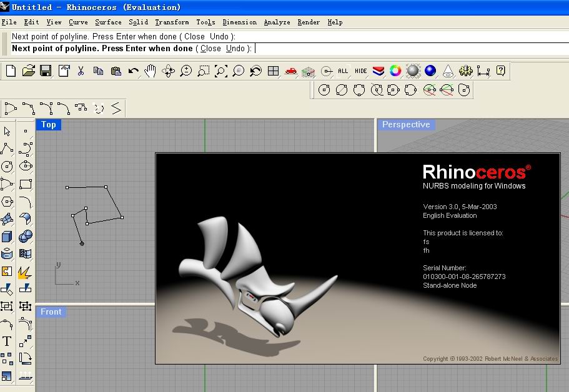Click the four-viewport layout icon

point(273,71)
